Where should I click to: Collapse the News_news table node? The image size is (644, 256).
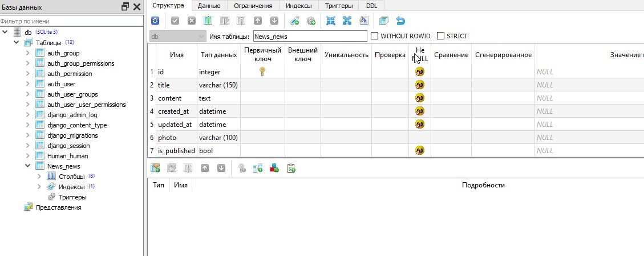[x=28, y=166]
